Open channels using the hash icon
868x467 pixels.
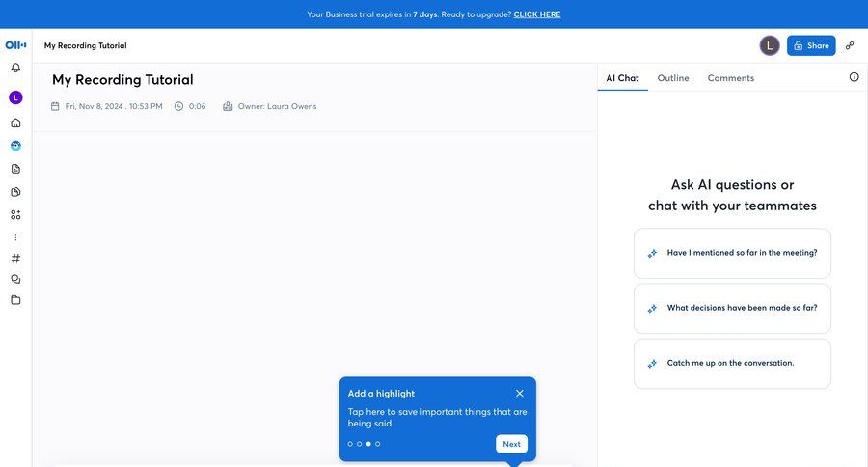(x=15, y=259)
